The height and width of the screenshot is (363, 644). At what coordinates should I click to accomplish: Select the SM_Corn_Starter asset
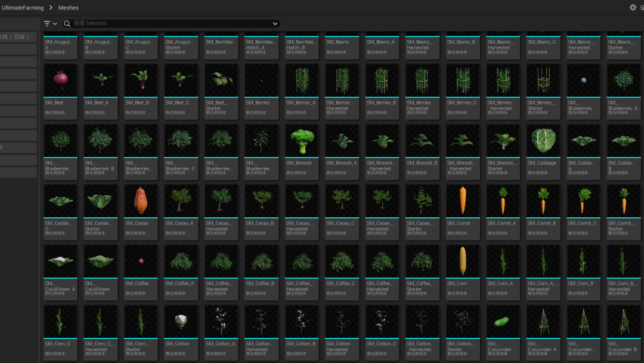141,333
